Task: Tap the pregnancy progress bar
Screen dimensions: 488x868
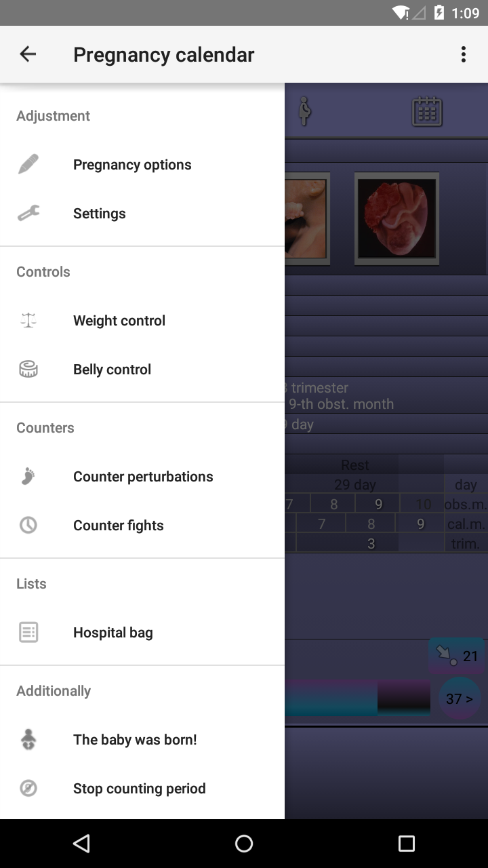Action: click(357, 698)
